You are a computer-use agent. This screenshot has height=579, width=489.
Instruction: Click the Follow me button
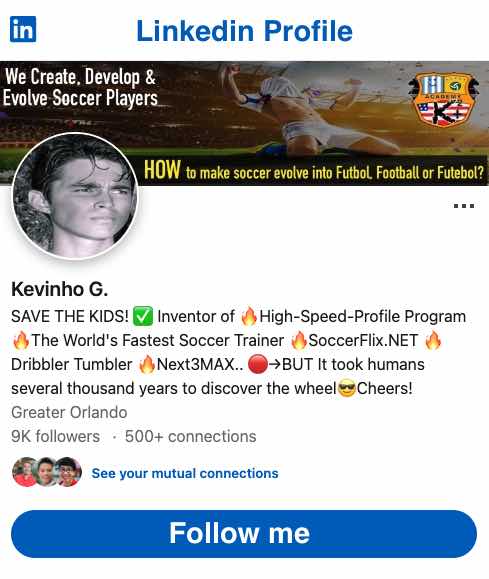(244, 534)
